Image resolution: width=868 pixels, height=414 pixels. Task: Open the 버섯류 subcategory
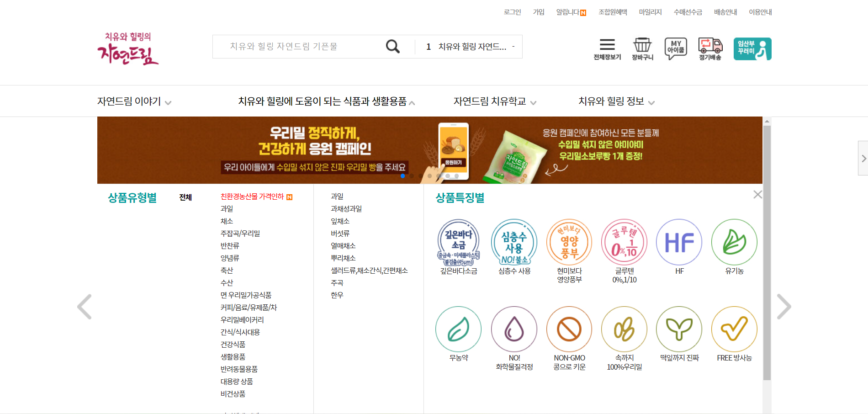click(x=340, y=234)
